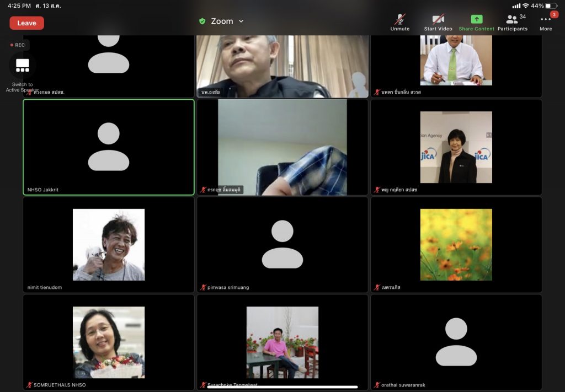Tap the Wi-Fi status icon
Screen dimensions: 565x392
coord(525,6)
